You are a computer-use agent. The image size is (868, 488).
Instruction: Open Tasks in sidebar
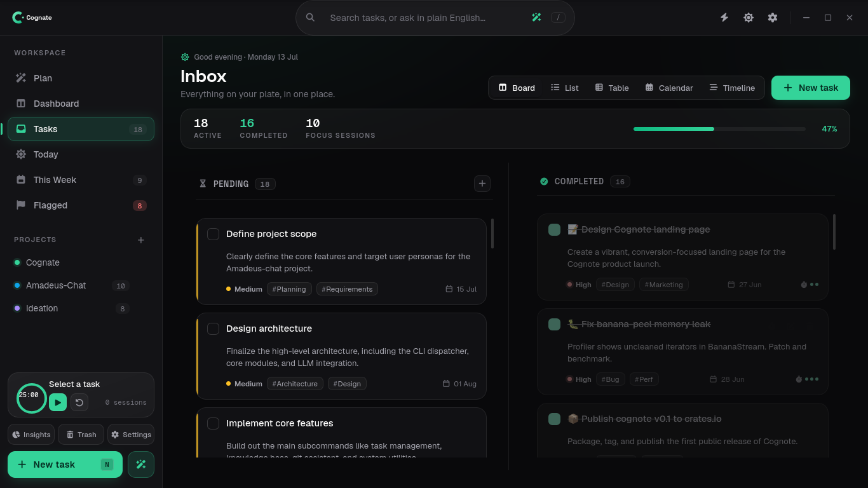tap(81, 129)
